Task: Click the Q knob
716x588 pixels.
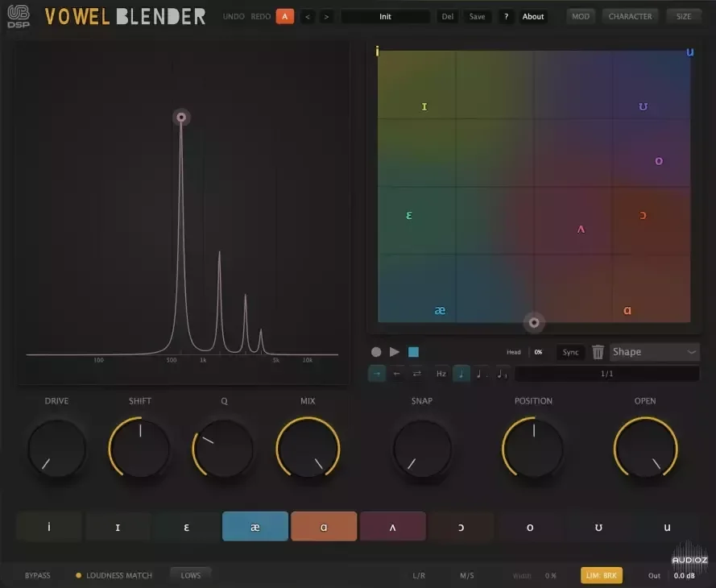Action: (224, 449)
